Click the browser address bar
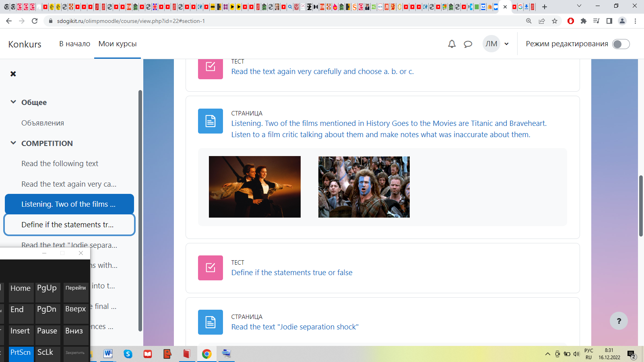This screenshot has height=362, width=644. 282,21
